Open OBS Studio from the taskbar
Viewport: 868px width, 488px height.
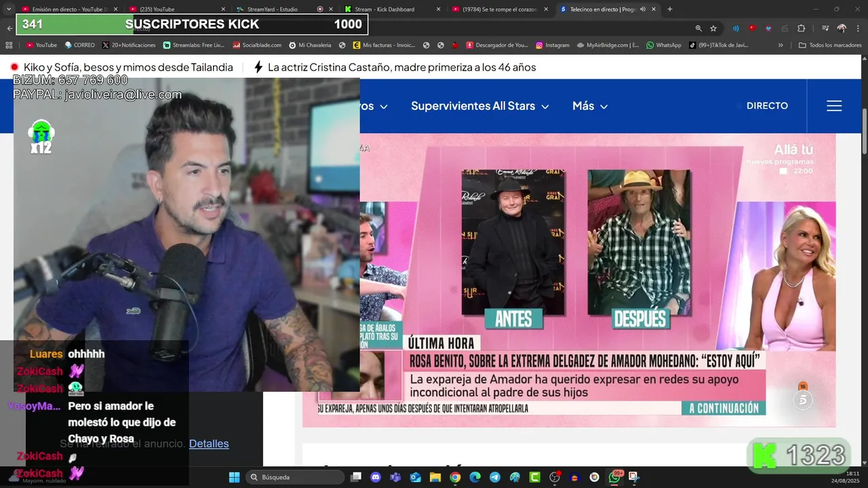pos(555,477)
